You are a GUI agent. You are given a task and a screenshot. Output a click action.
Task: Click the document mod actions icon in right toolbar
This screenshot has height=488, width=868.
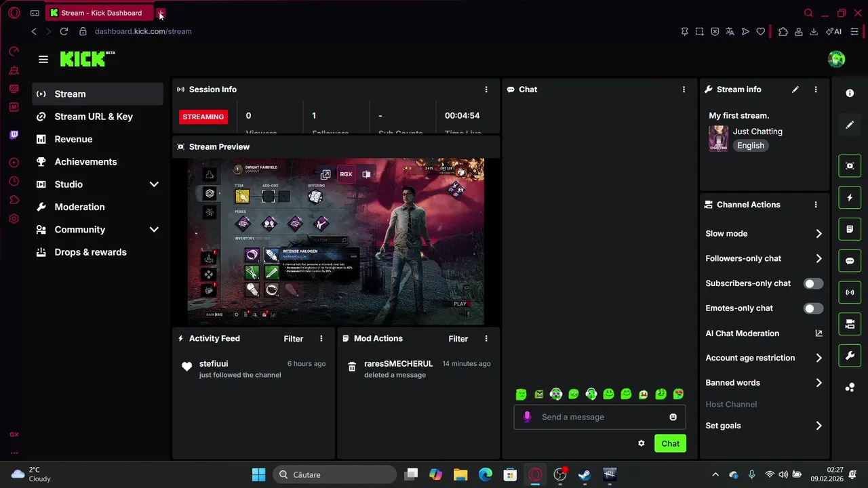coord(850,229)
